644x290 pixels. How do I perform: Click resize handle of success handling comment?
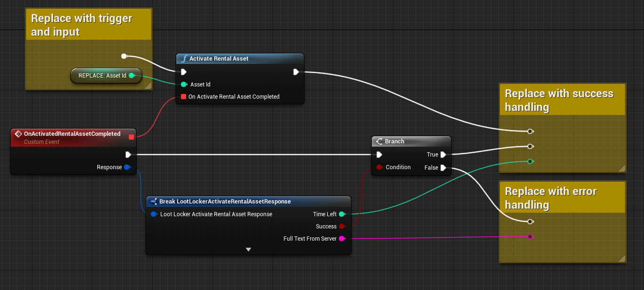coord(622,168)
